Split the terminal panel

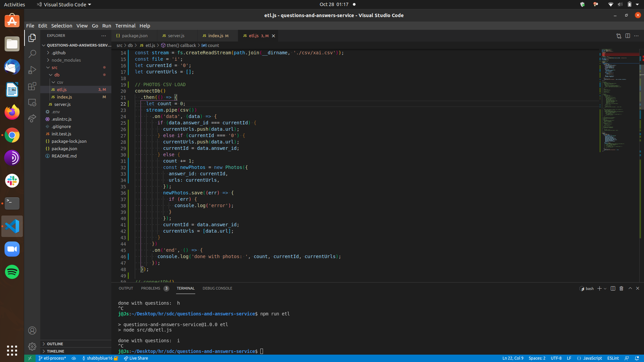click(613, 288)
